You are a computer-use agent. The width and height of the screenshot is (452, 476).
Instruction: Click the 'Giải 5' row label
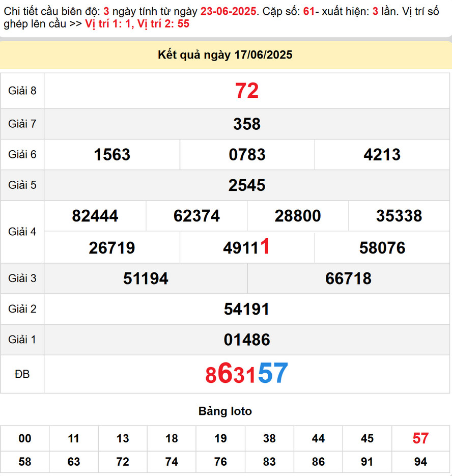click(22, 185)
